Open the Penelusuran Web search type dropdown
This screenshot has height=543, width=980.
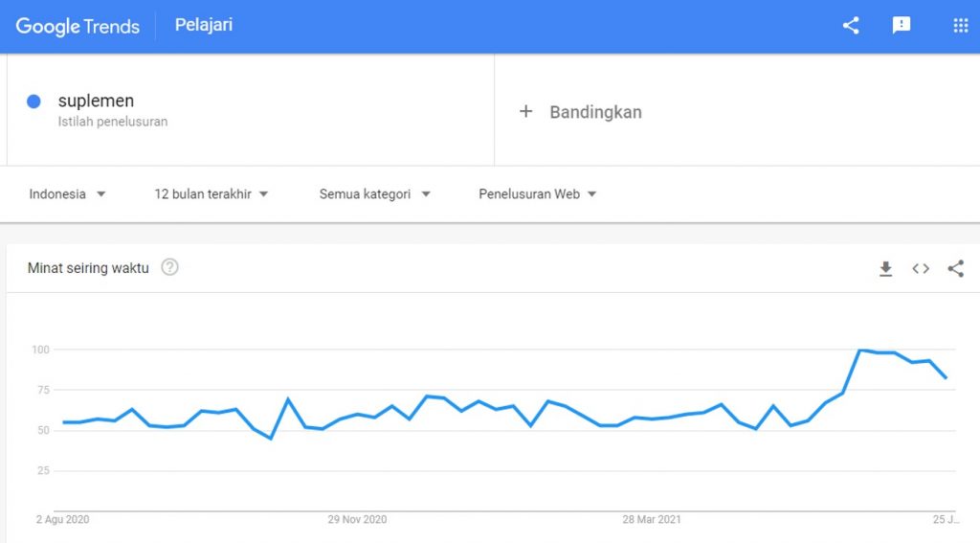537,194
